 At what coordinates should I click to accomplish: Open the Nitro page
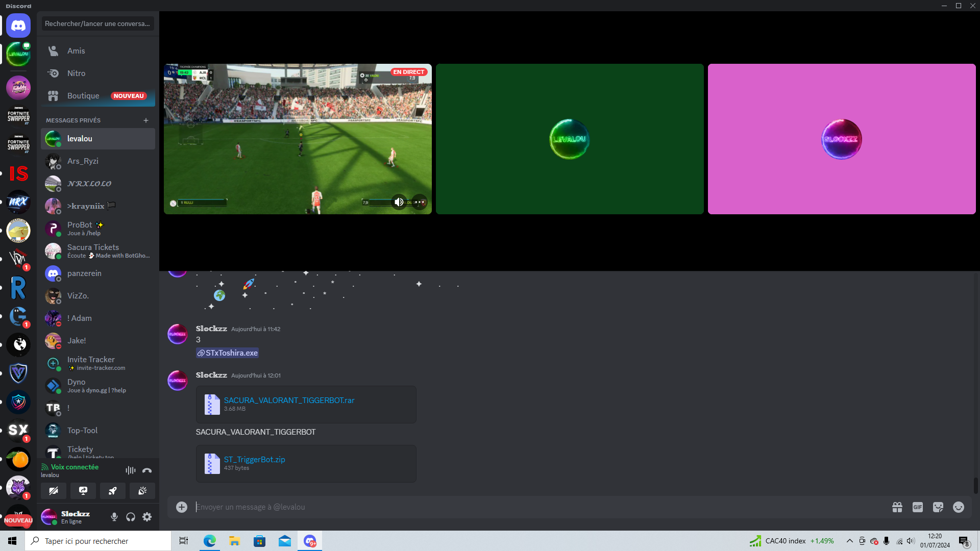[x=98, y=73]
